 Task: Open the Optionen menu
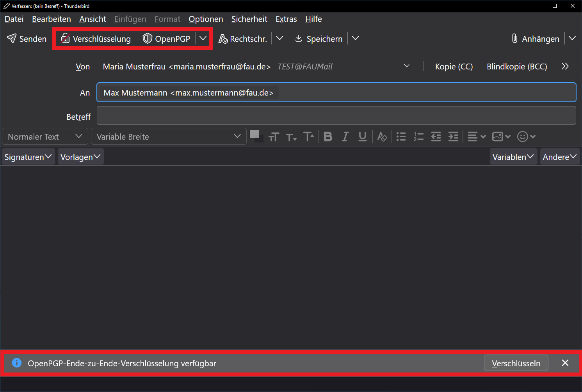tap(206, 19)
